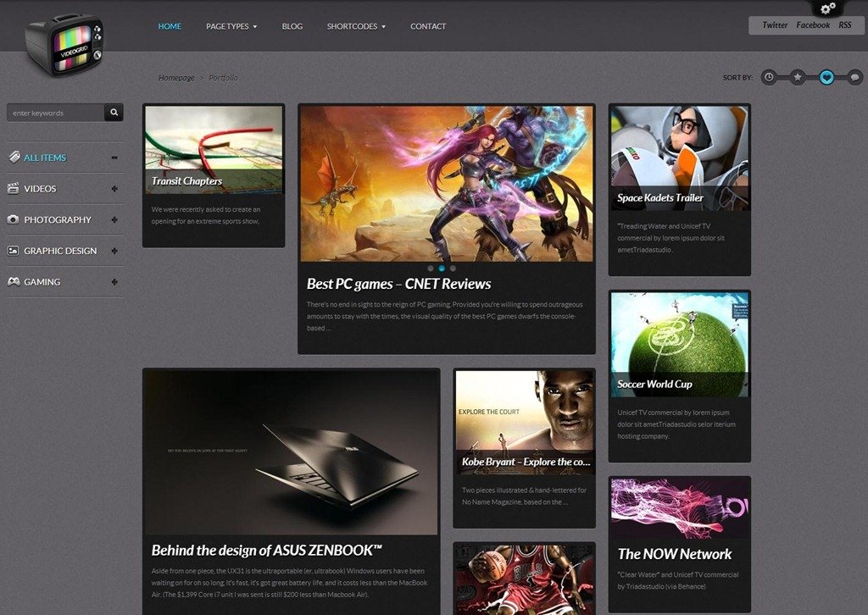The image size is (868, 615).
Task: Collapse the All Items category
Action: coord(114,158)
